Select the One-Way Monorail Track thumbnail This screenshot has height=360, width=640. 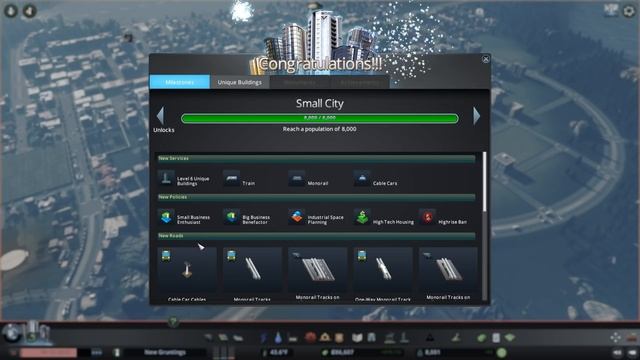click(x=383, y=269)
